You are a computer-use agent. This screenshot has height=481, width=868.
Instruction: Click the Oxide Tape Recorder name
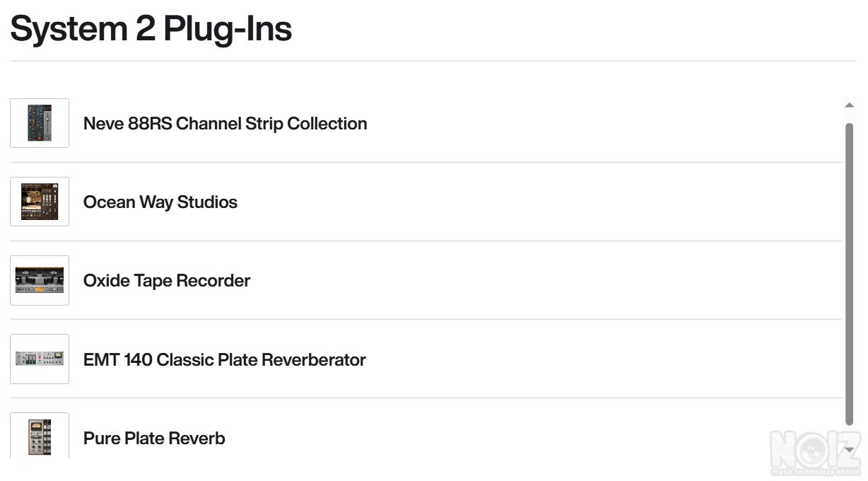(x=166, y=281)
